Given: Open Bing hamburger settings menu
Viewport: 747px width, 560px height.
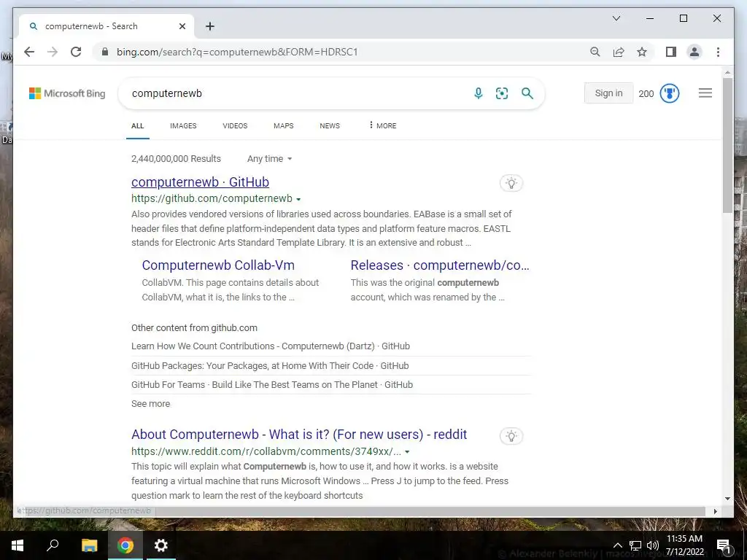Looking at the screenshot, I should click(x=705, y=93).
